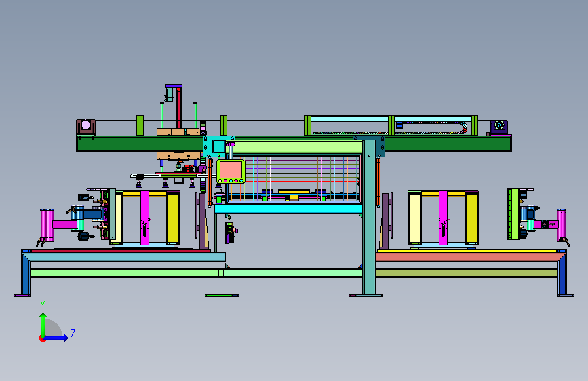
Task: Select the blue left leg of the base frame
Action: 26,273
